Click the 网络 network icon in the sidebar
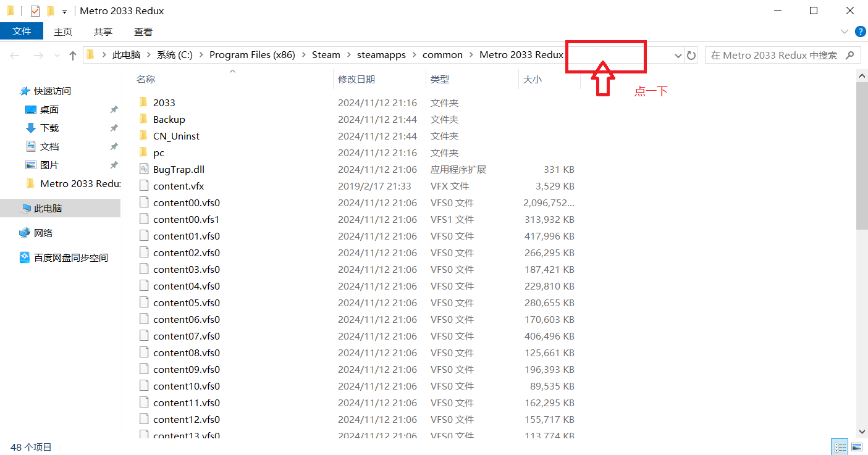Screen dimensions: 868x455 click(x=25, y=233)
